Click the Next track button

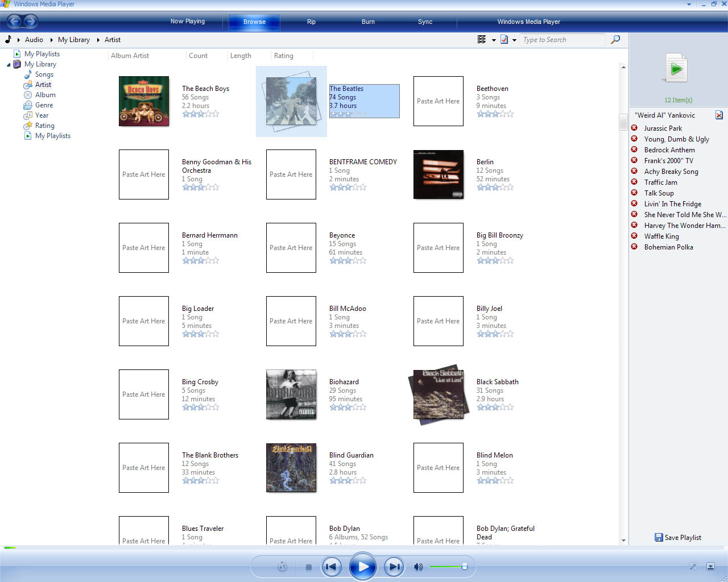pyautogui.click(x=394, y=567)
